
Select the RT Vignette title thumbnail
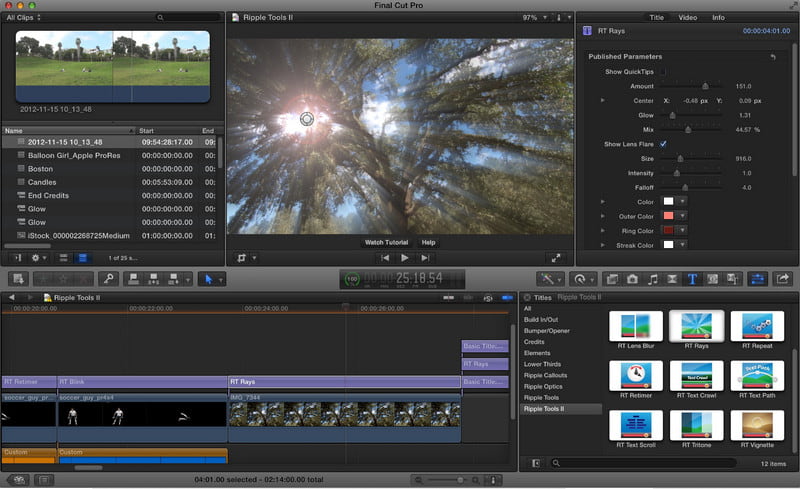[x=757, y=425]
